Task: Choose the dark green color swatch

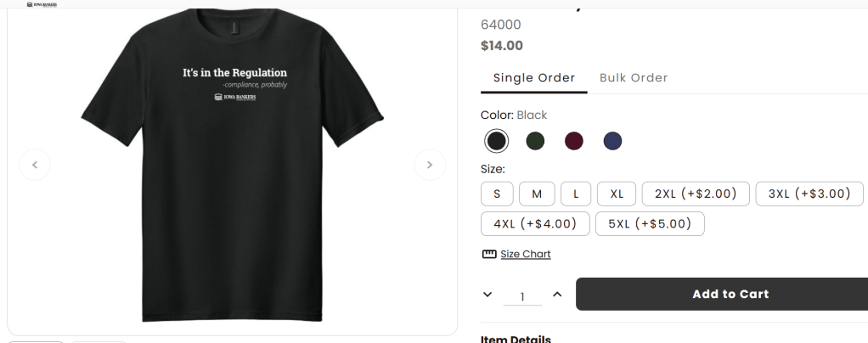Action: click(535, 141)
